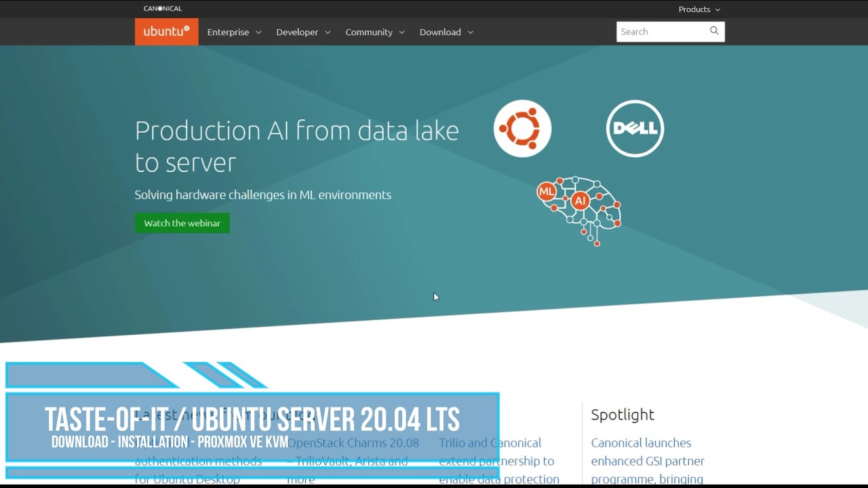The image size is (868, 488).
Task: Open the Community menu
Action: click(x=375, y=32)
